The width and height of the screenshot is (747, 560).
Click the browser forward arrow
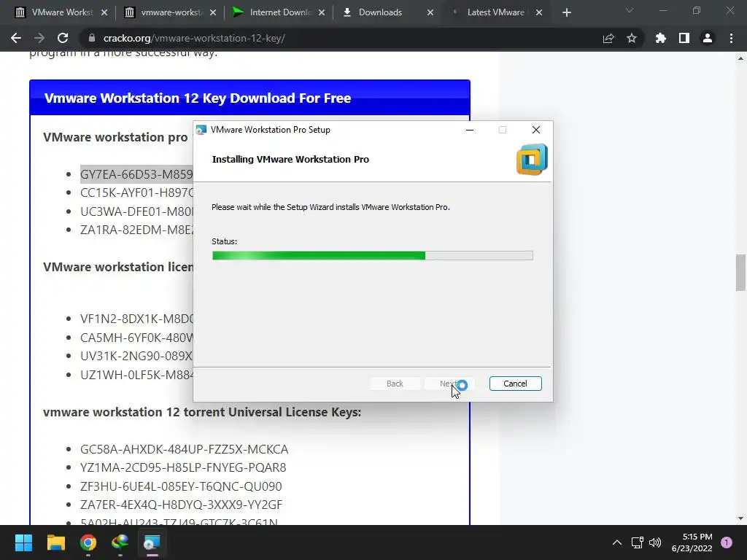[x=39, y=38]
